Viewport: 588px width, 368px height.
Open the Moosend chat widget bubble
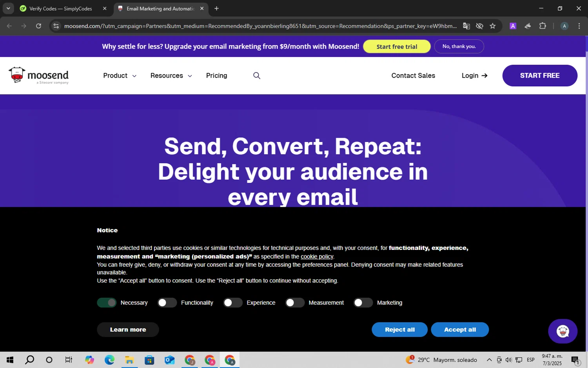pos(563,331)
